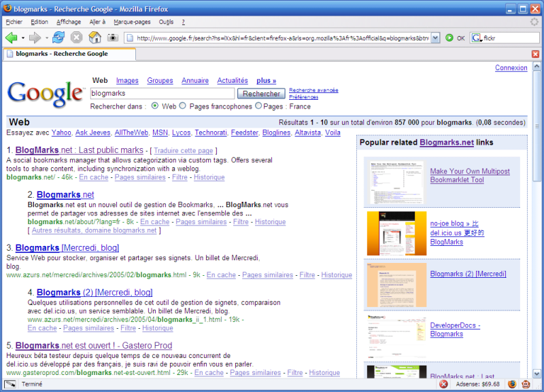Click the Firefox icon in status bar
The height and width of the screenshot is (392, 544).
pos(512,384)
